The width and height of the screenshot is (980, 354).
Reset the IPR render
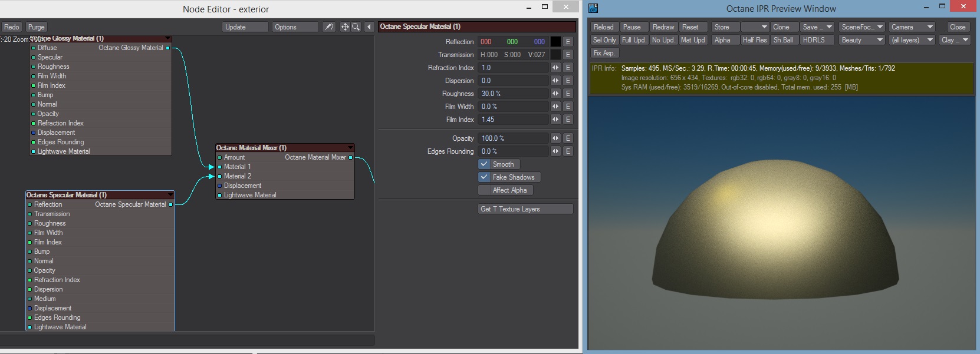point(694,27)
